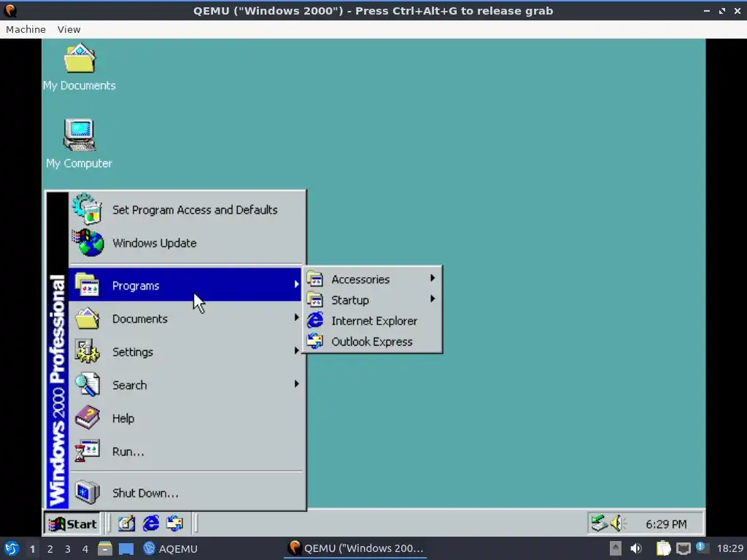
Task: Open the View menu in QEMU
Action: (x=69, y=29)
